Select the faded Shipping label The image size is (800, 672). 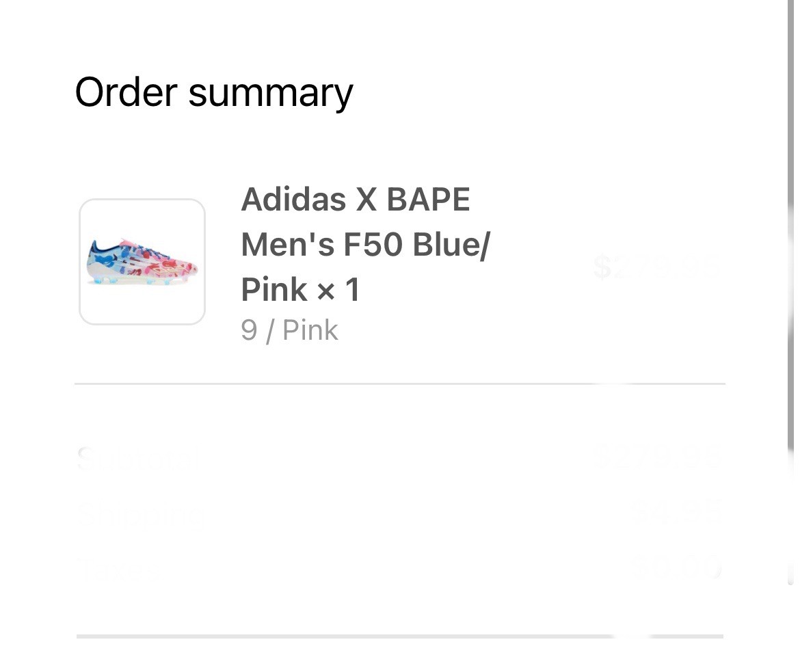pos(140,513)
